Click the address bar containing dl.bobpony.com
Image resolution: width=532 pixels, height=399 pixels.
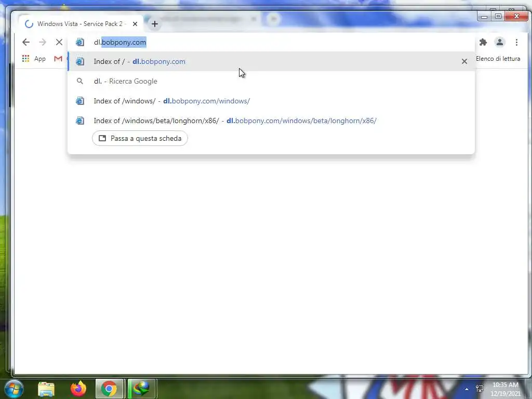[271, 42]
